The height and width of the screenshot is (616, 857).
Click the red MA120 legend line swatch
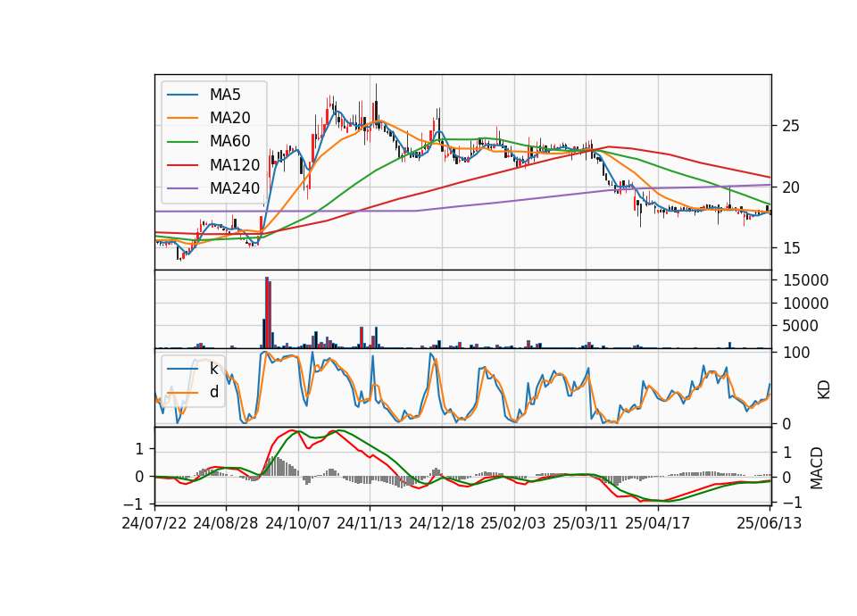click(x=182, y=165)
